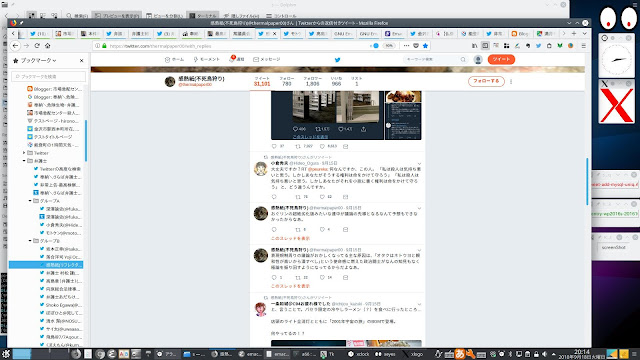Click the page vertical scrollbar in Firefox
Image resolution: width=640 pixels, height=360 pixels.
click(587, 182)
